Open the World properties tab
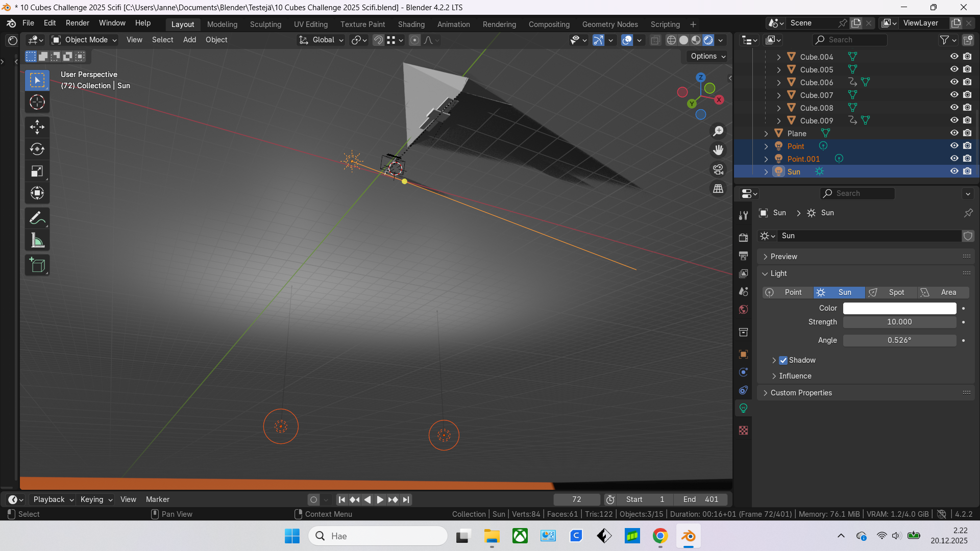 [x=744, y=310]
